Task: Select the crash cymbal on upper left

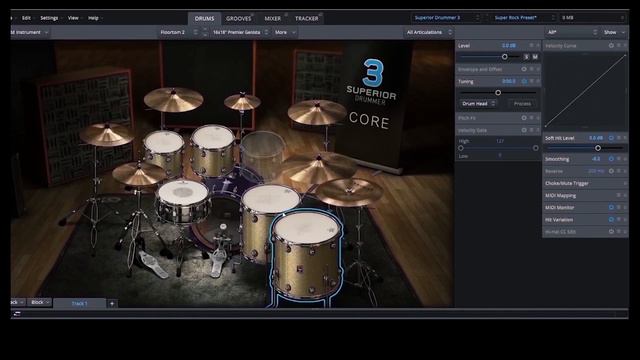Action: [173, 99]
